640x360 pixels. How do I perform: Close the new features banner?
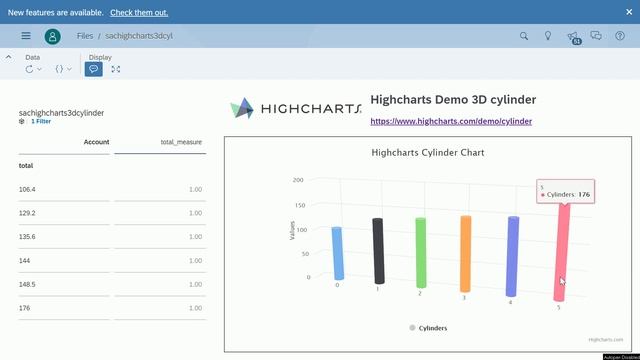[x=629, y=12]
